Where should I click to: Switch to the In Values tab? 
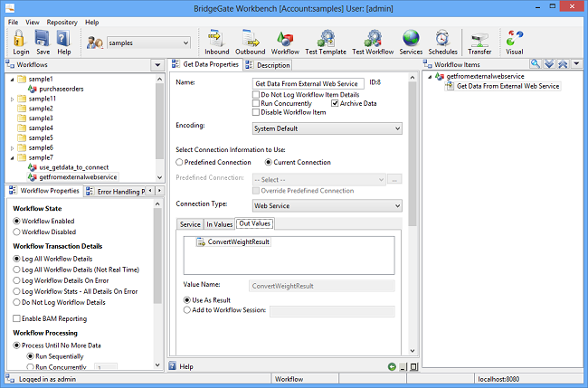click(x=220, y=223)
